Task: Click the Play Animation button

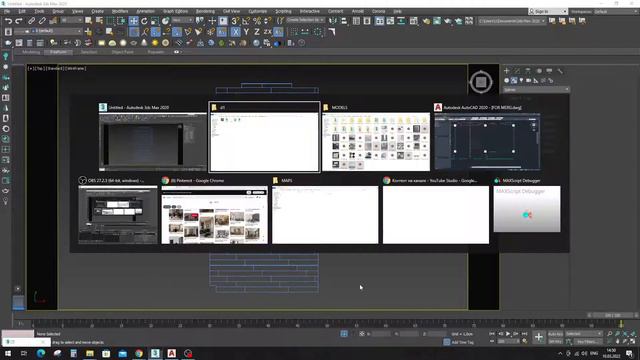Action: [508, 334]
